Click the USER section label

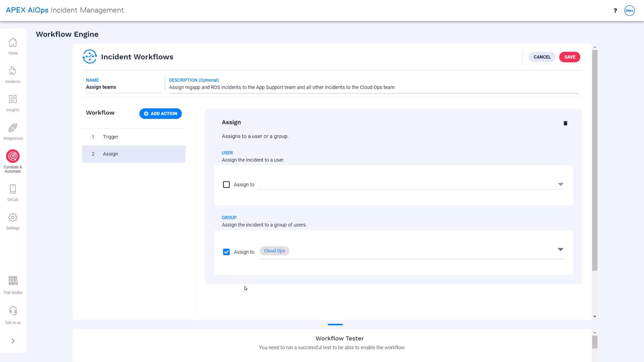tap(227, 153)
